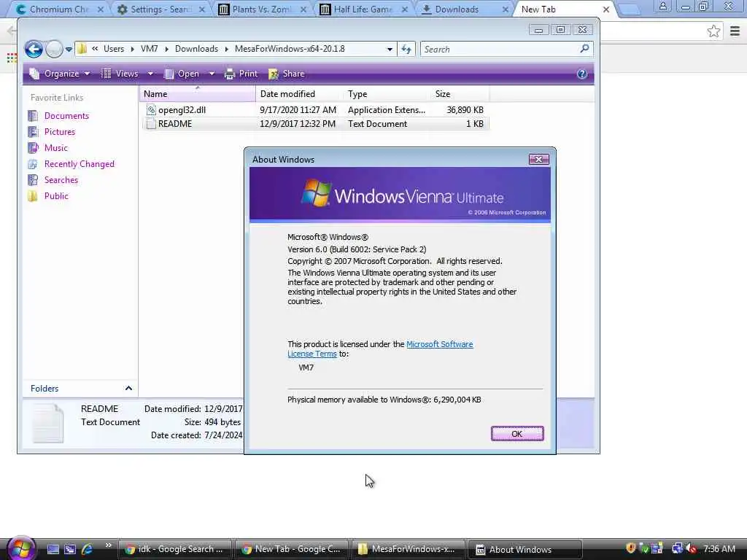
Task: Close the New Tab browser tab
Action: pyautogui.click(x=606, y=9)
